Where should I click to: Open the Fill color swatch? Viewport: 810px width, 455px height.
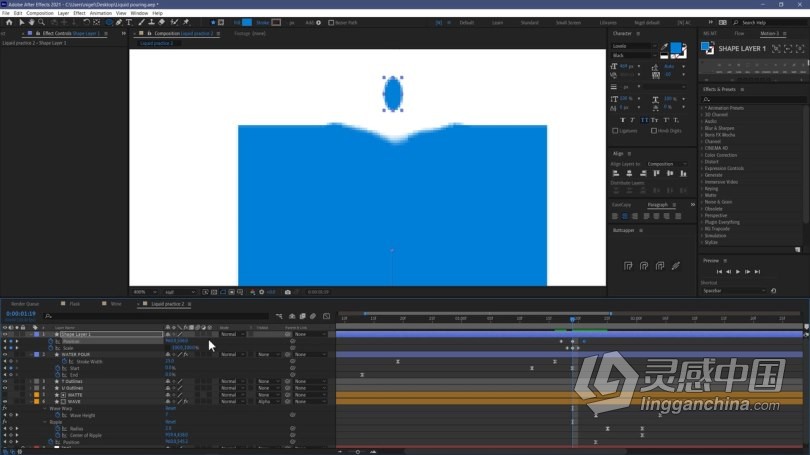coord(247,22)
